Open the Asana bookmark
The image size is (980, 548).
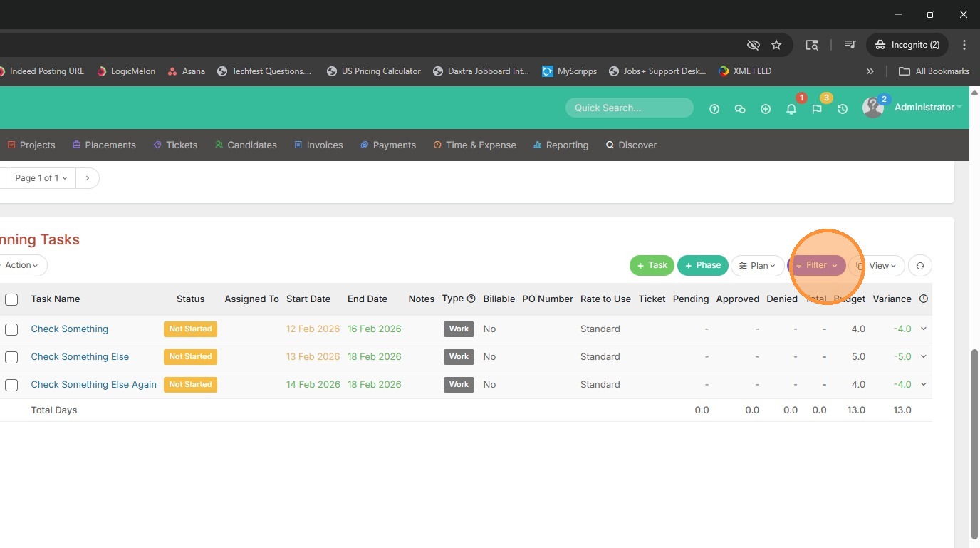pyautogui.click(x=186, y=71)
